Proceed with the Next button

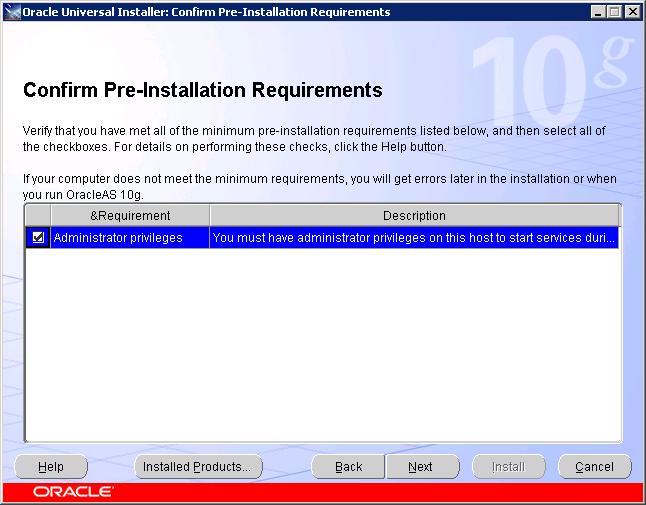click(422, 467)
